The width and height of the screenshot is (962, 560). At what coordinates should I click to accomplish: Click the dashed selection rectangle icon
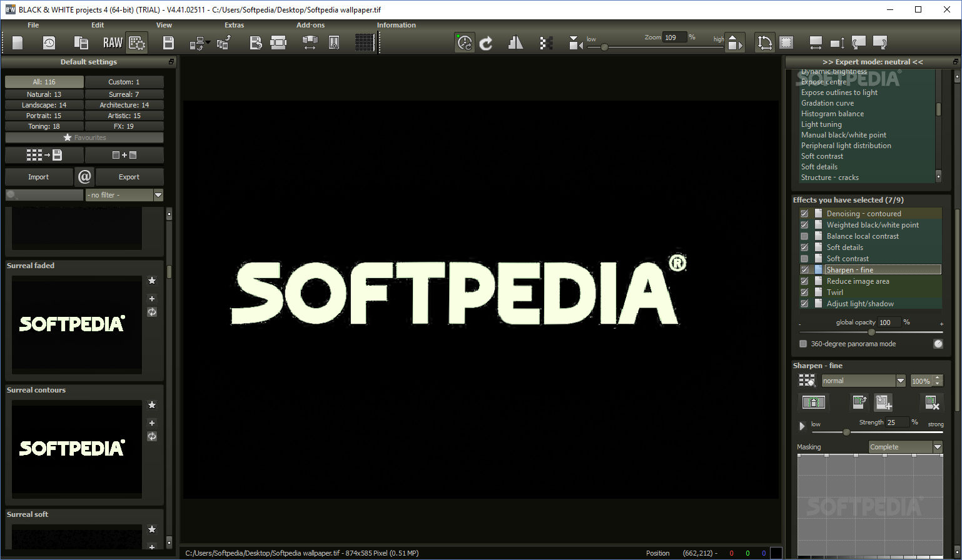pyautogui.click(x=786, y=42)
